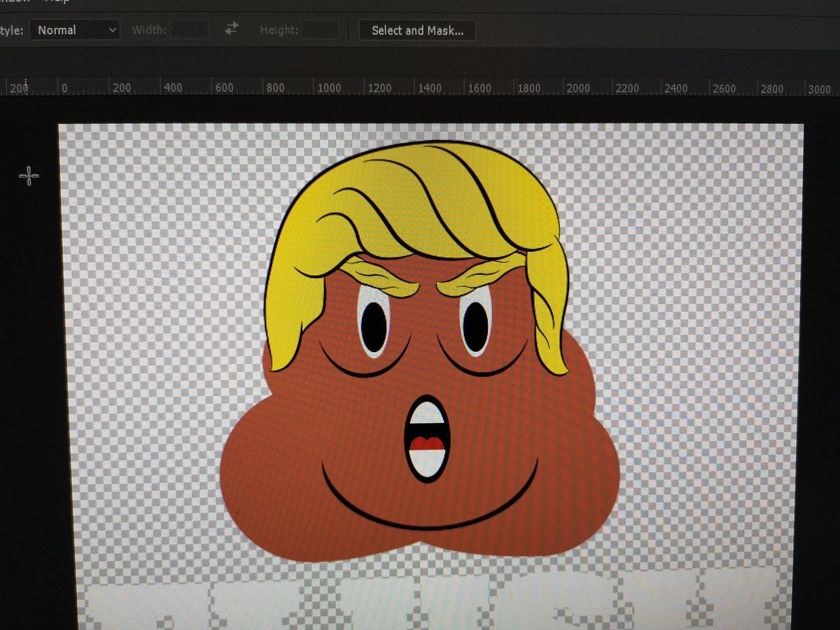840x630 pixels.
Task: Click the Height input field
Action: [321, 30]
